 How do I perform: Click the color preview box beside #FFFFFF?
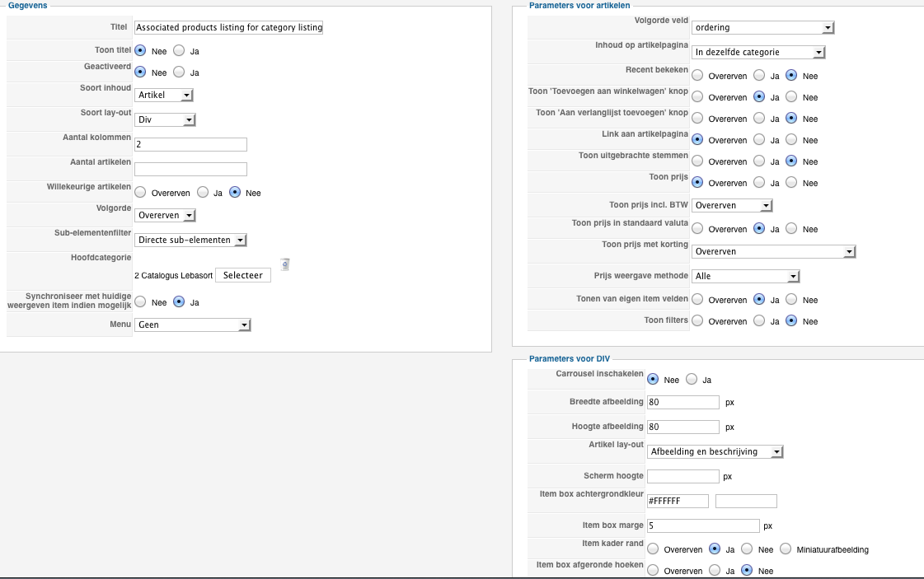[x=746, y=501]
